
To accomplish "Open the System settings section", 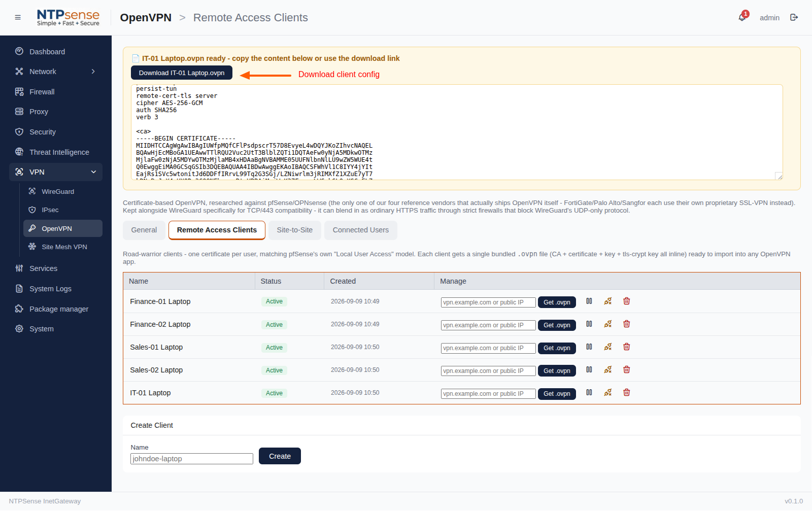I will 56,329.
